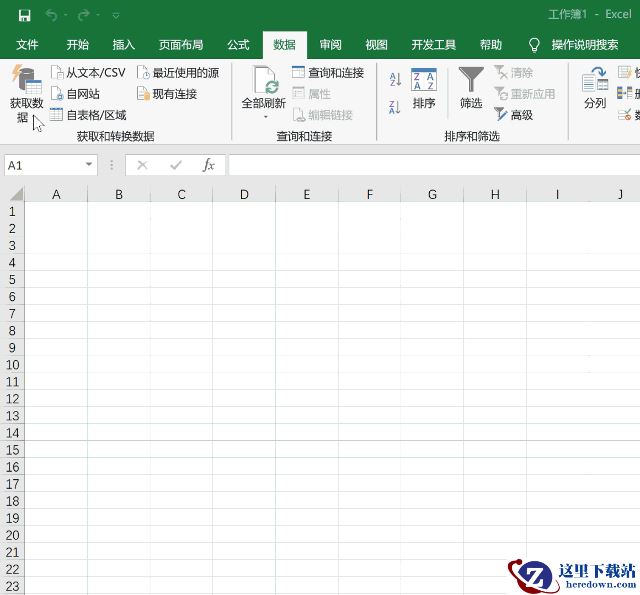Open 查询和连接 pane button

click(328, 73)
